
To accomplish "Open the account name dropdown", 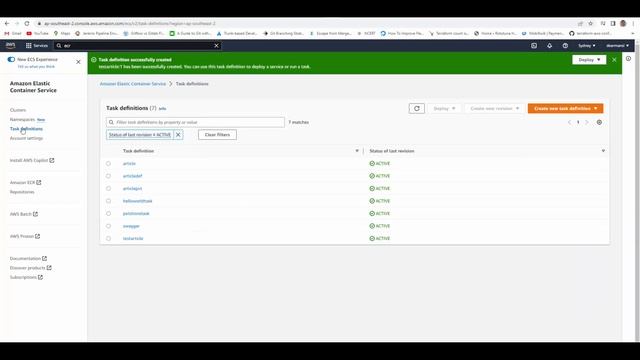I will pyautogui.click(x=617, y=46).
